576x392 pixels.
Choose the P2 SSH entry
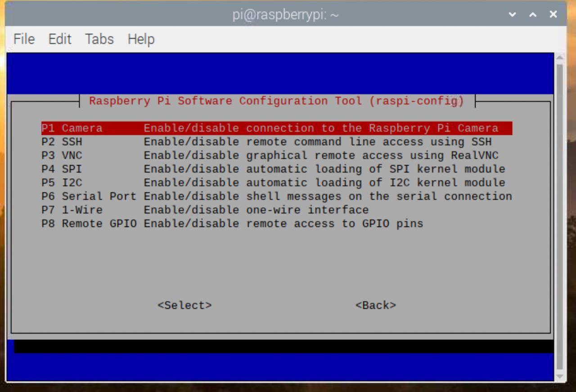coord(62,142)
